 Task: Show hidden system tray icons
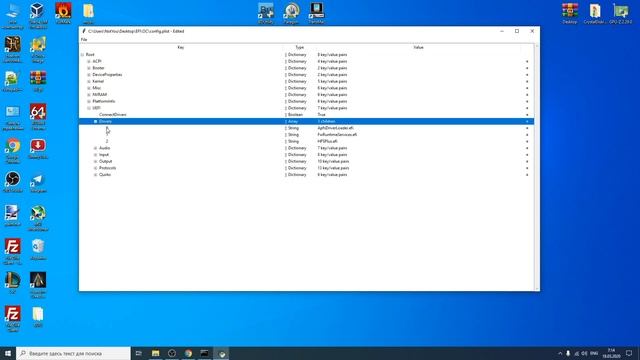click(x=560, y=353)
